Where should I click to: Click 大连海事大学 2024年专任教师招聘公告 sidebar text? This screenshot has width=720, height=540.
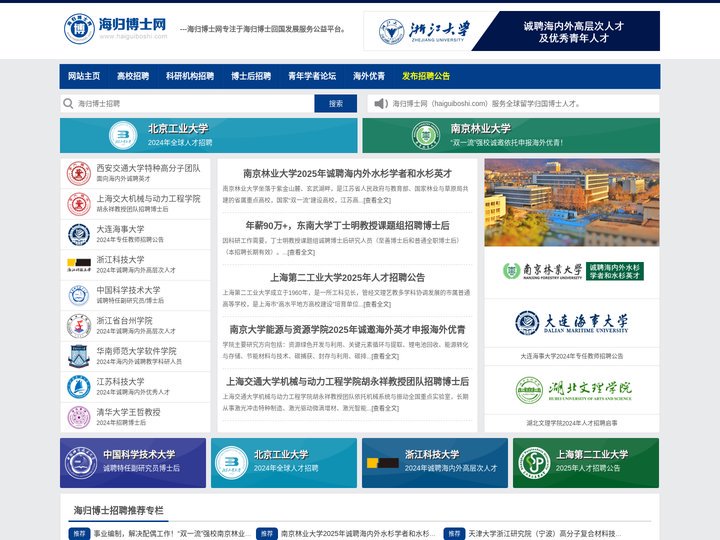coord(130,240)
